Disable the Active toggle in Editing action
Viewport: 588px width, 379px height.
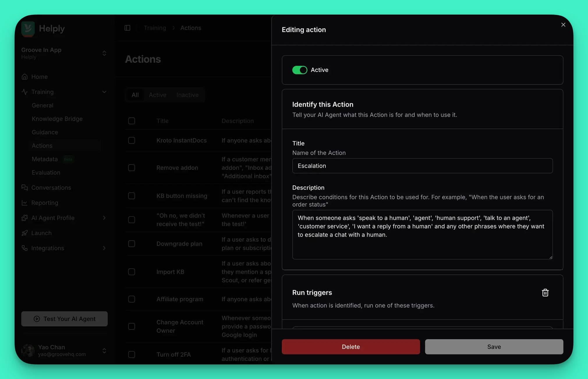pos(300,70)
